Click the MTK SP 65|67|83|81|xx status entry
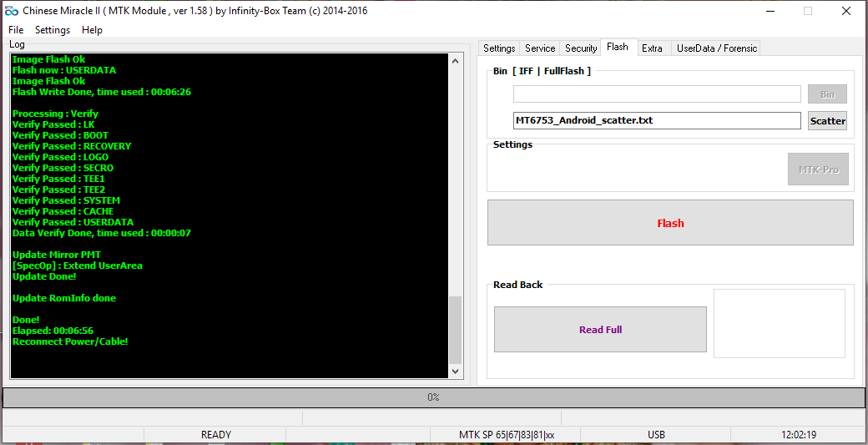This screenshot has width=868, height=445. (x=507, y=435)
